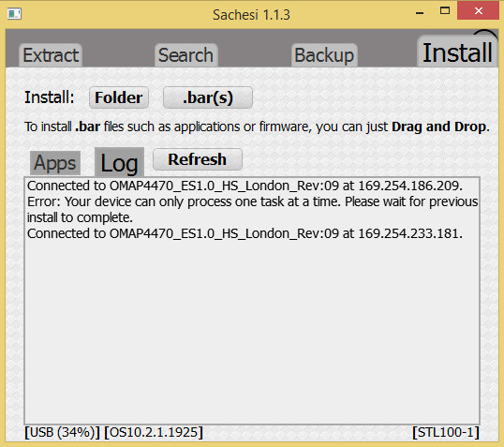Maximize the Sachesi window
The width and height of the screenshot is (504, 447).
click(x=445, y=11)
